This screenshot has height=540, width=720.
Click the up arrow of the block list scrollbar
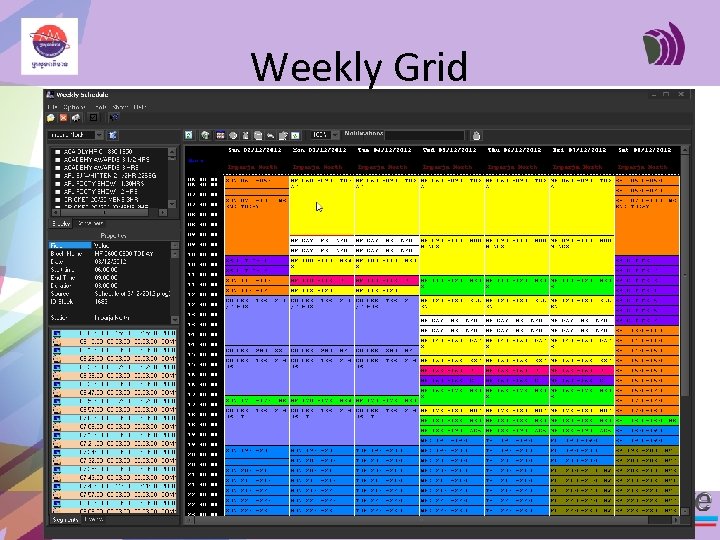(172, 152)
